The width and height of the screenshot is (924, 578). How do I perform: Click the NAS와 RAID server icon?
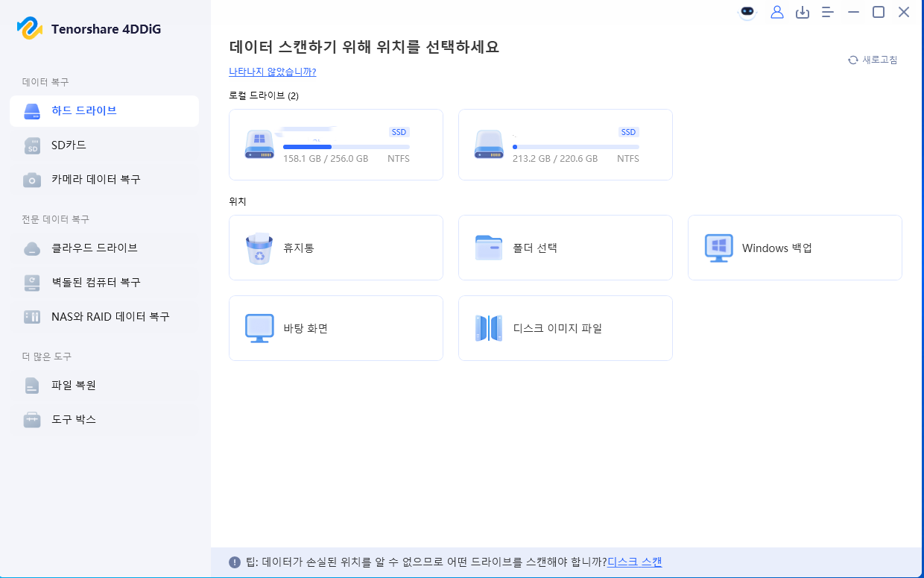point(32,317)
